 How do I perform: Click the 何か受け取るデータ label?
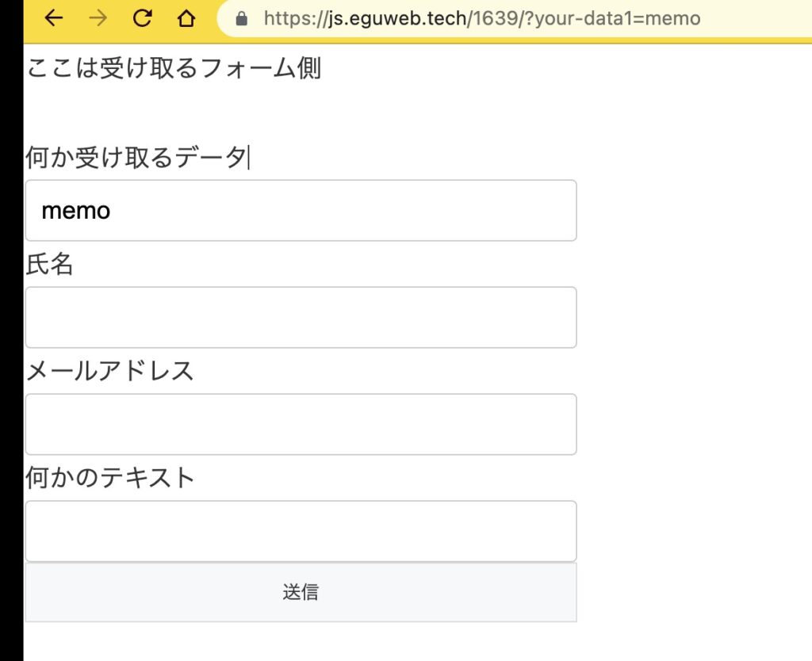[136, 159]
